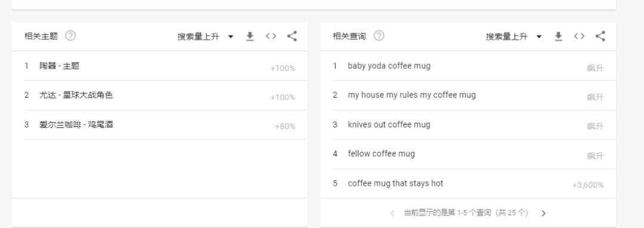Open help for 相关查询
The width and height of the screenshot is (644, 228).
[x=379, y=36]
